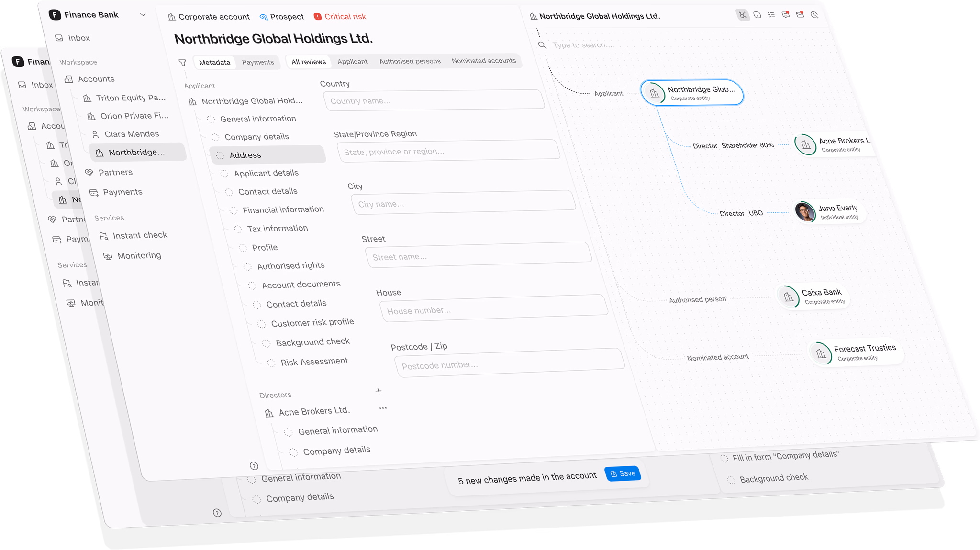Open the Clara Mendes account
Viewport: 980px width, 550px height.
[125, 134]
